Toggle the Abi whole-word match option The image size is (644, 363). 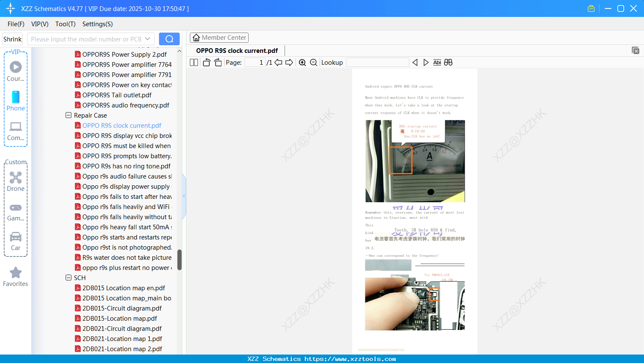pyautogui.click(x=437, y=63)
